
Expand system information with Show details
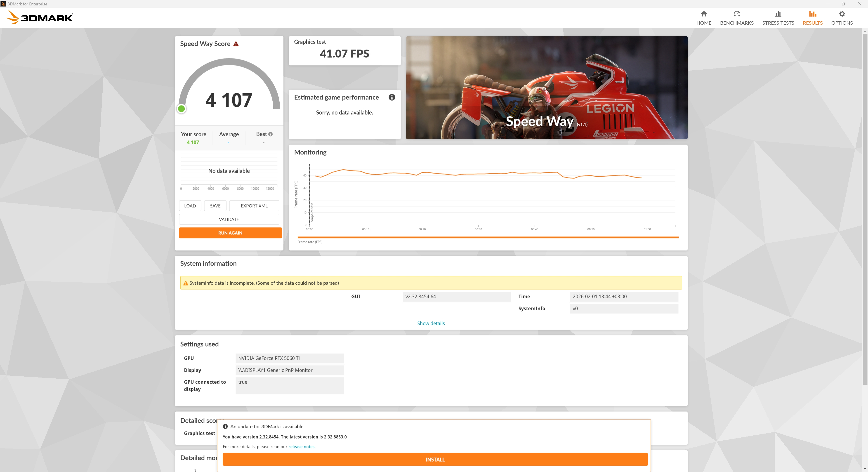431,323
